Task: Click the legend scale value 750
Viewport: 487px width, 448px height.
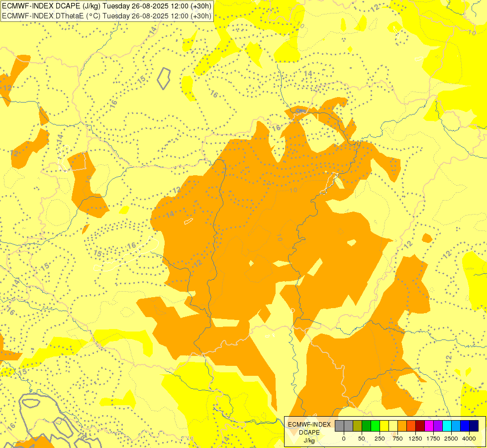Action: [397, 439]
